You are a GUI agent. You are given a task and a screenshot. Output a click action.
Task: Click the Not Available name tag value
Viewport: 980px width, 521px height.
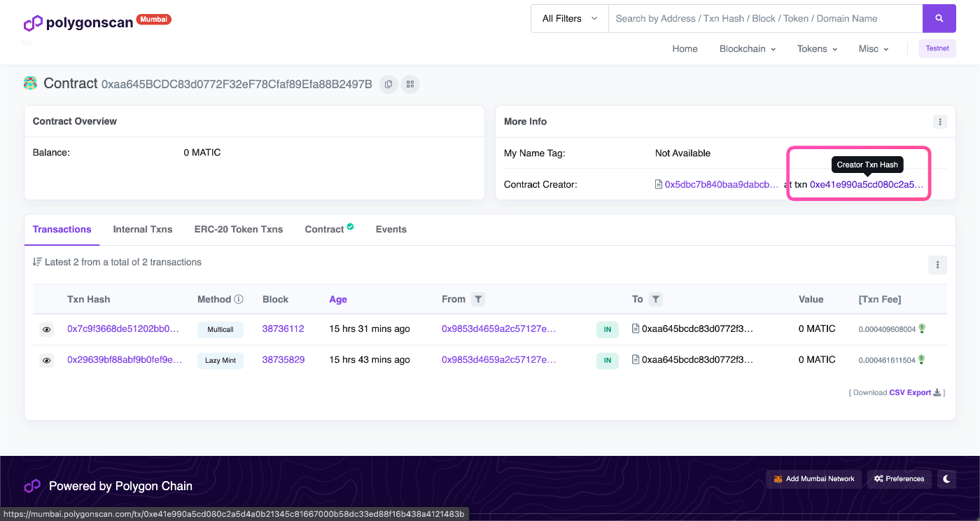682,153
